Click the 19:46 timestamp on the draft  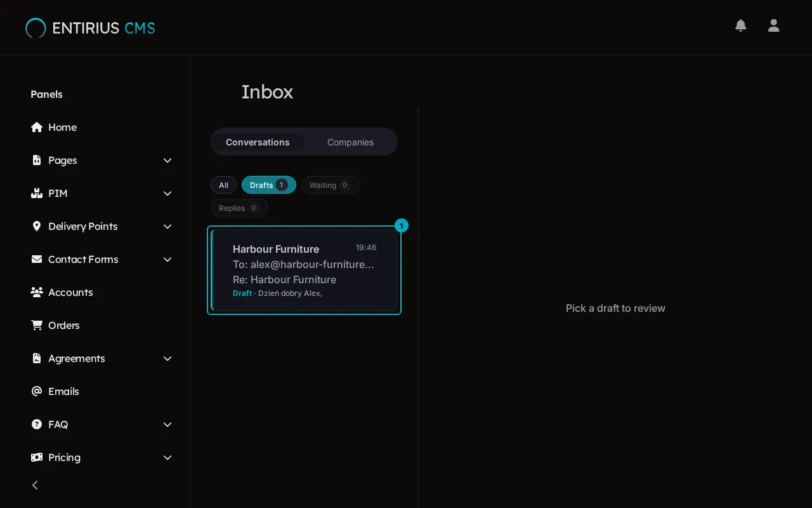pyautogui.click(x=366, y=248)
